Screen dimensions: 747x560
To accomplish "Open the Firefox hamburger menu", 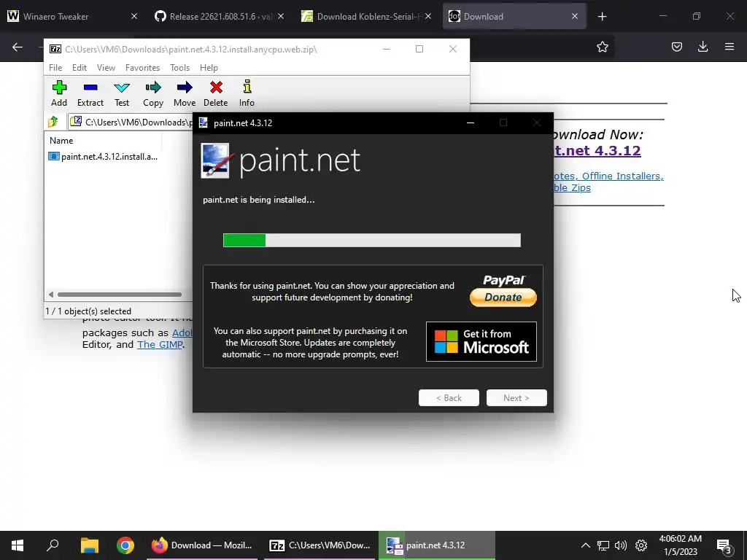I will 729,47.
